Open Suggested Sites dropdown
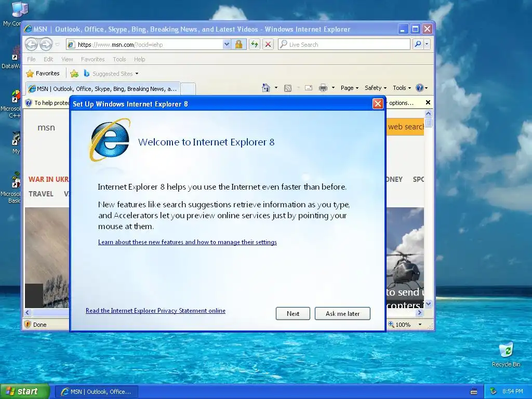Viewport: 532px width, 399px height. tap(111, 74)
